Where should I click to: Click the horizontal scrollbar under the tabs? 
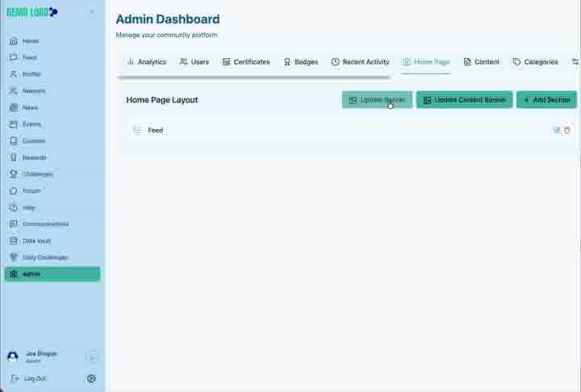254,77
